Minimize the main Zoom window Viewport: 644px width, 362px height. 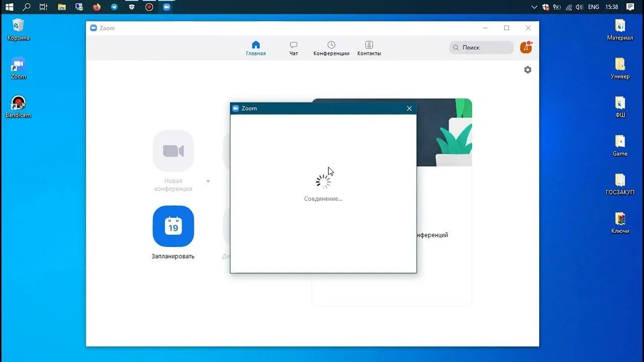[x=485, y=28]
